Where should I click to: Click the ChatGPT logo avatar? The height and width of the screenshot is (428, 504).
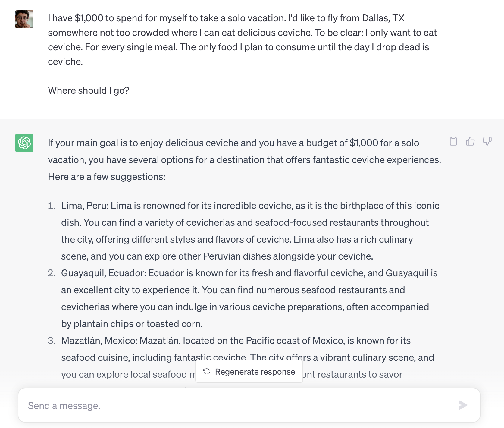[24, 143]
